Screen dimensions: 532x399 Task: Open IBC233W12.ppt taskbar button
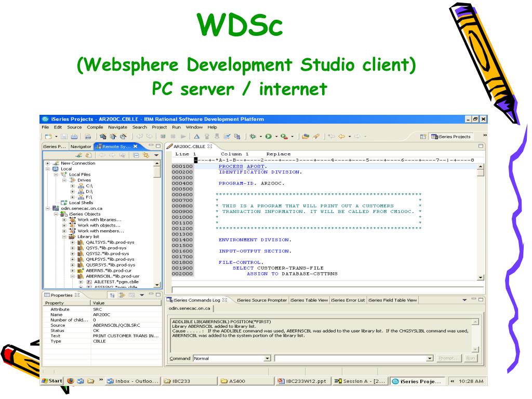[x=303, y=381]
